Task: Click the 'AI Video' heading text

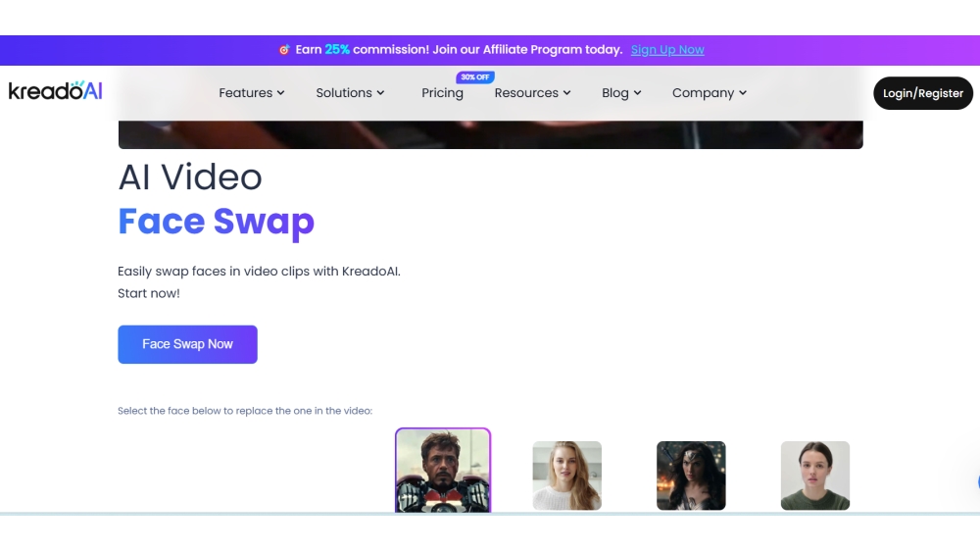Action: pos(190,176)
